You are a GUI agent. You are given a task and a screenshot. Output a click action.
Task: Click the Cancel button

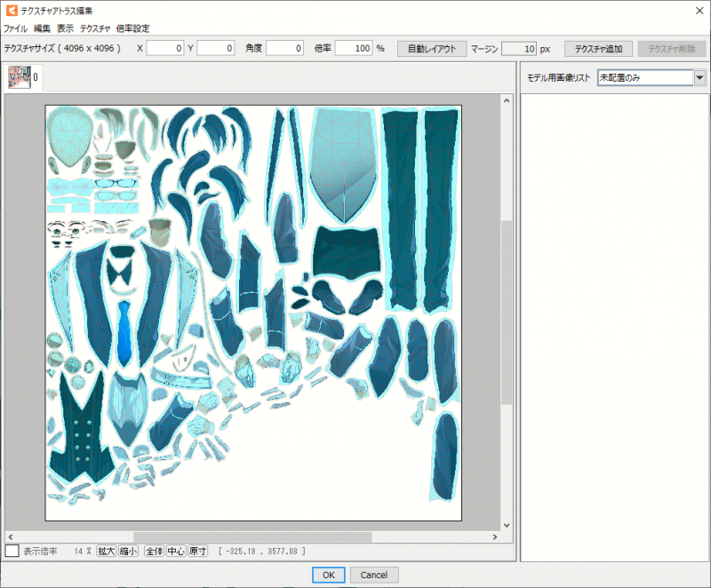click(x=373, y=575)
